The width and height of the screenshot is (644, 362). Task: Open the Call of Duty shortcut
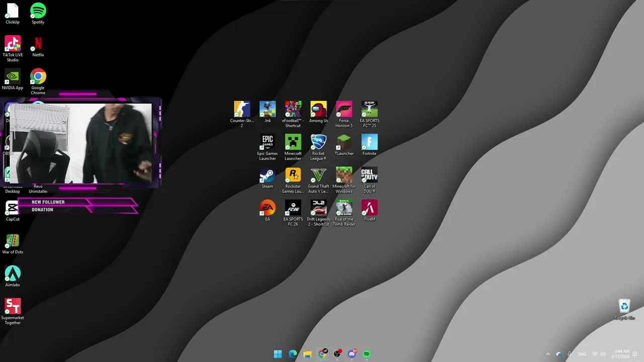click(369, 180)
